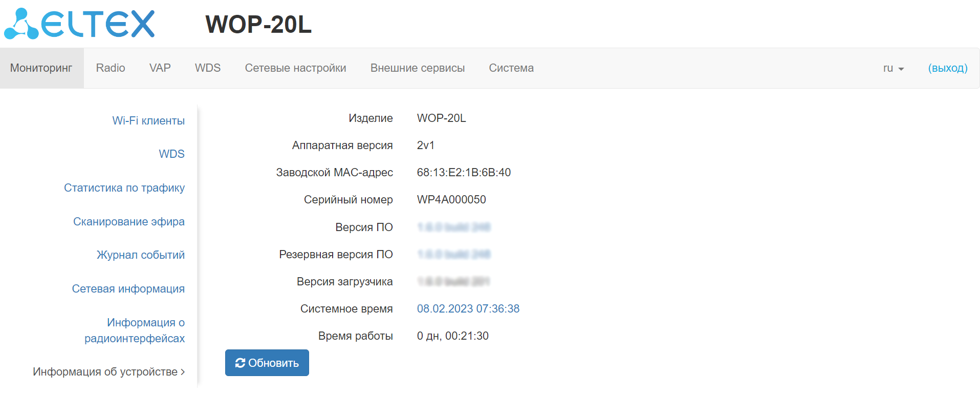Open Внешние сервисы menu
Viewport: 980px width, 394px height.
pos(418,68)
